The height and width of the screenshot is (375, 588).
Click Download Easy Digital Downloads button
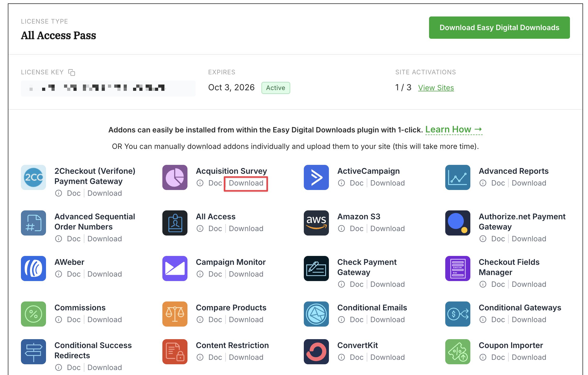tap(499, 28)
